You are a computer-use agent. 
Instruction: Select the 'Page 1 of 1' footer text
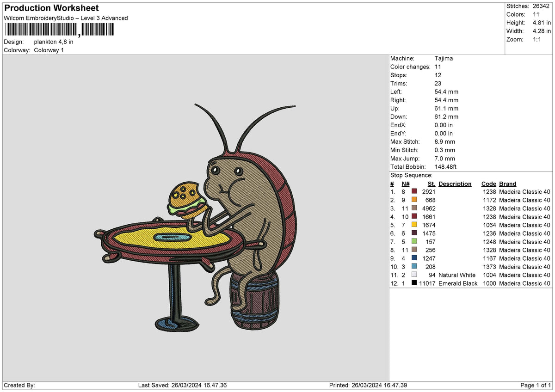(x=536, y=385)
